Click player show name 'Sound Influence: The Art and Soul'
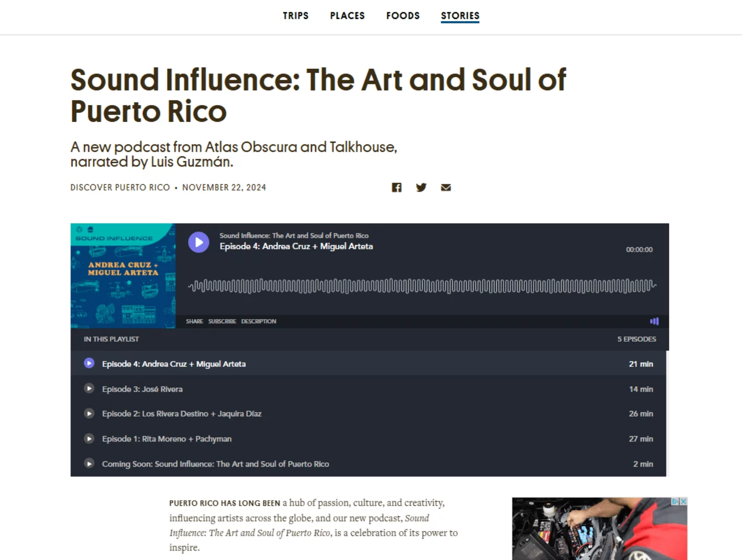742x560 pixels. pos(294,236)
